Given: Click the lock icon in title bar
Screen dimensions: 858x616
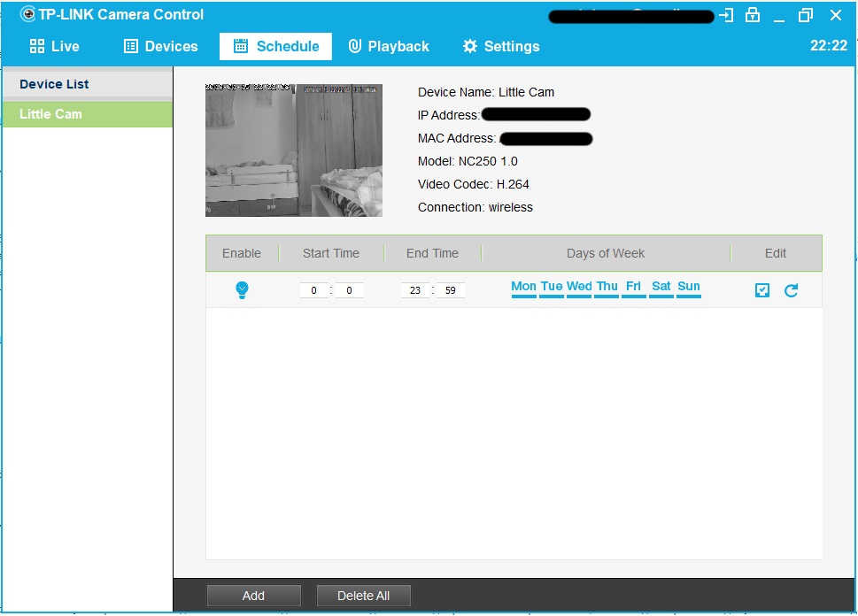Looking at the screenshot, I should (x=753, y=15).
